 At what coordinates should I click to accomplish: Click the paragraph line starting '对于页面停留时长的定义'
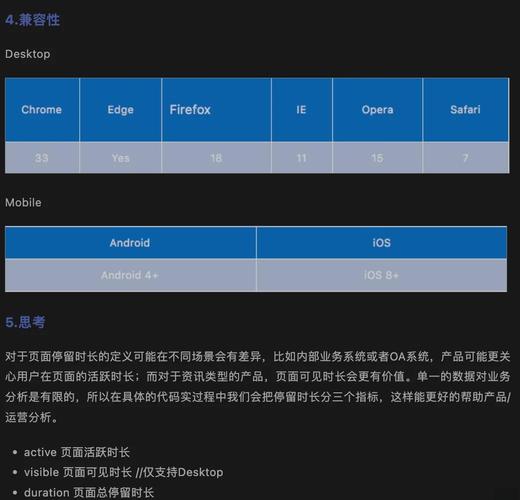pos(258,357)
